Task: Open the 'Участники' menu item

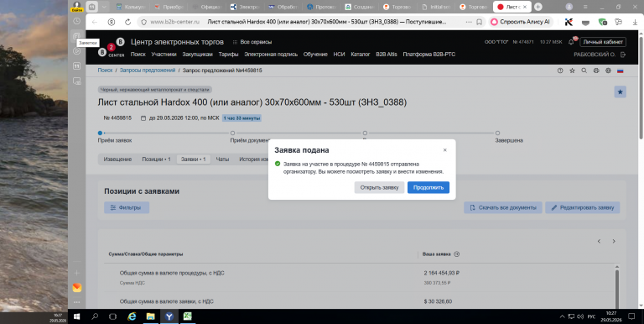Action: [x=164, y=55]
